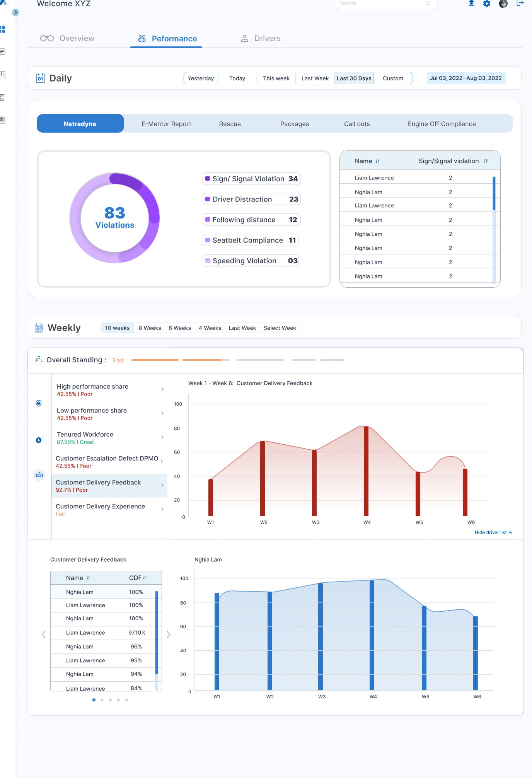Choose the Custom date range option

393,78
